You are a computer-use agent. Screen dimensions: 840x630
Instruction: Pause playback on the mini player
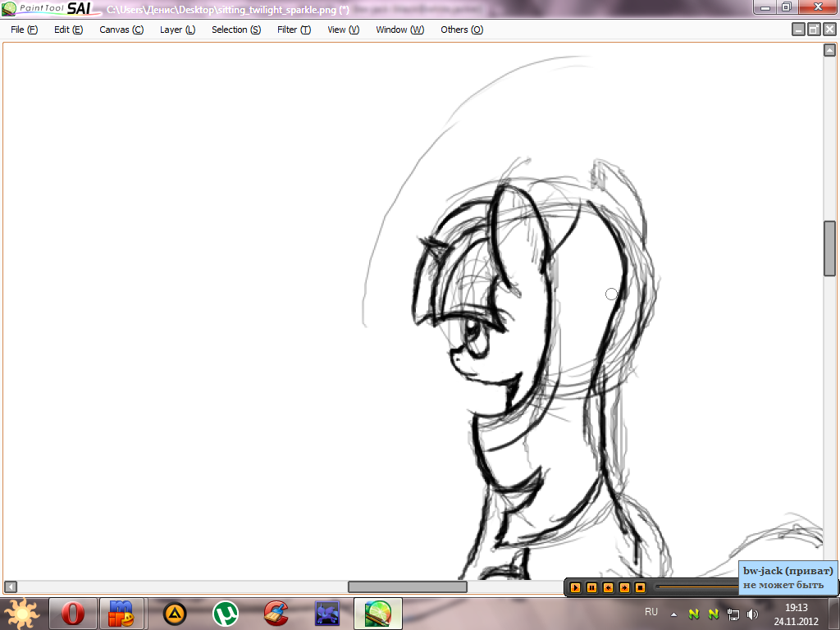591,587
